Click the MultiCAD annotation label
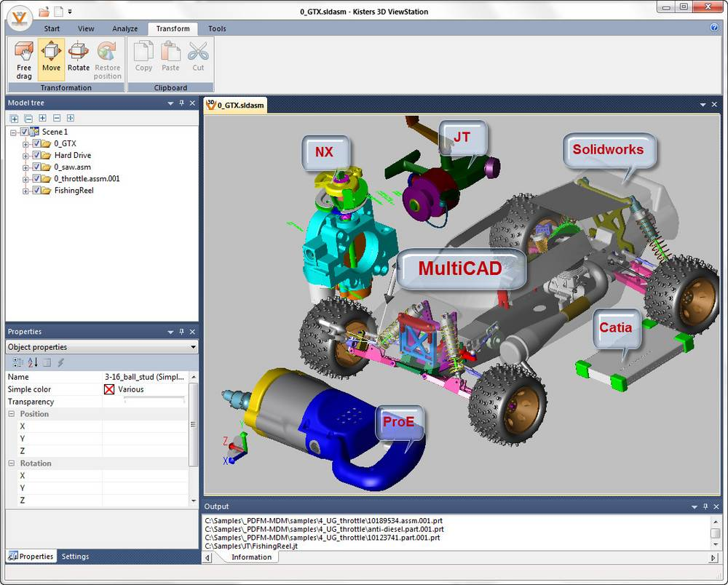Screen dimensions: 728x585 click(x=459, y=268)
